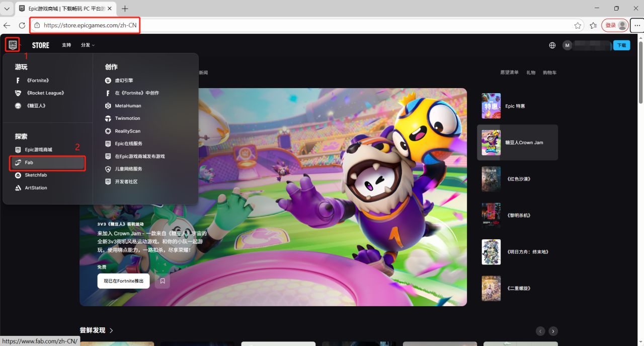Screen dimensions: 644x346
Task: Select the 《黎明杀机》 carousel item
Action: click(x=517, y=216)
